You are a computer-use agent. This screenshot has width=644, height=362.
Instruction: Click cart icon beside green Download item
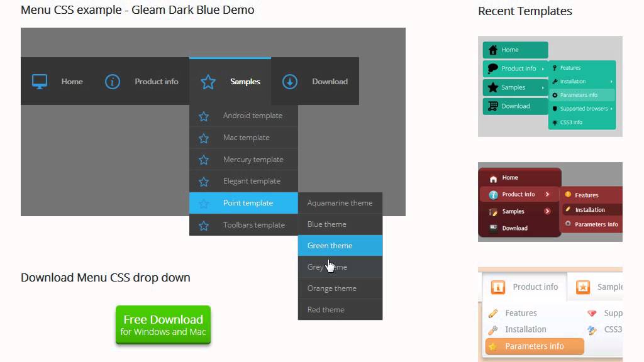tap(493, 106)
